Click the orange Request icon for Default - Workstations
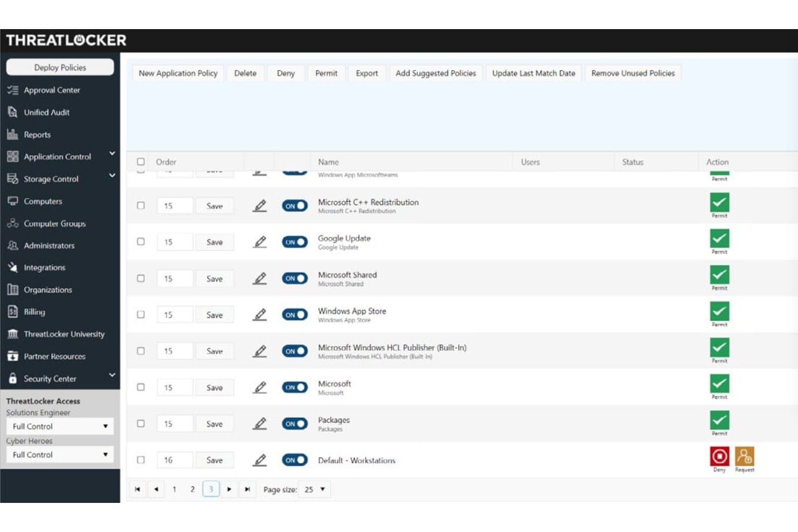The image size is (798, 532). point(745,456)
